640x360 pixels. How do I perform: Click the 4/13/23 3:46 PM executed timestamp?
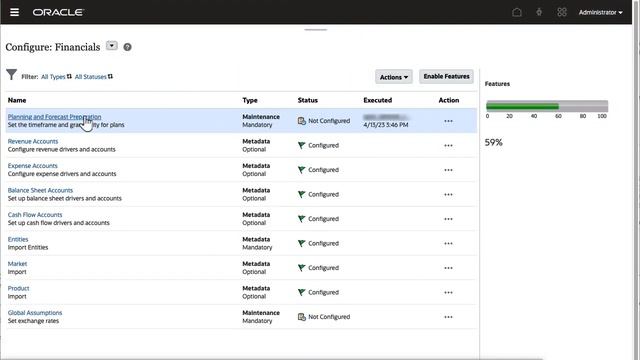386,125
